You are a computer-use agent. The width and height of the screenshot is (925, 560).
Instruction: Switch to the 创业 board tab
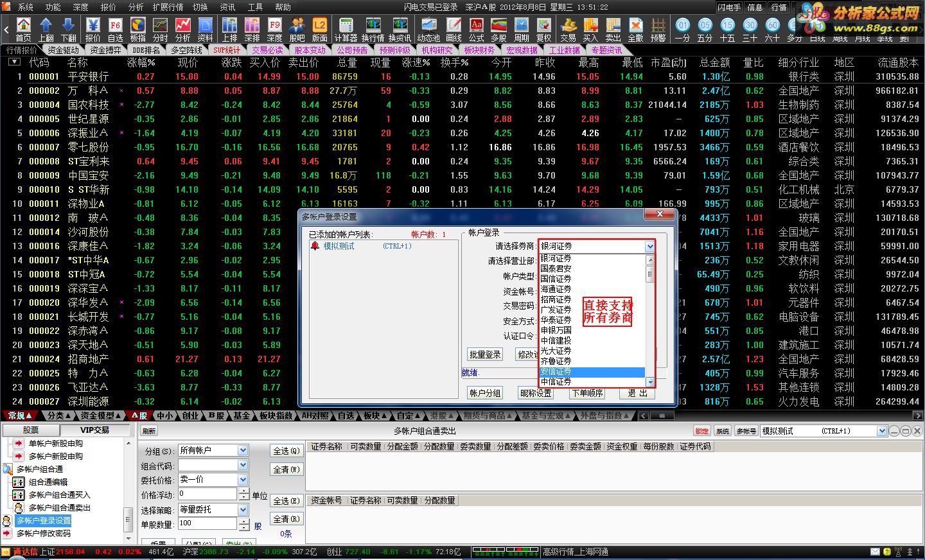[x=191, y=416]
